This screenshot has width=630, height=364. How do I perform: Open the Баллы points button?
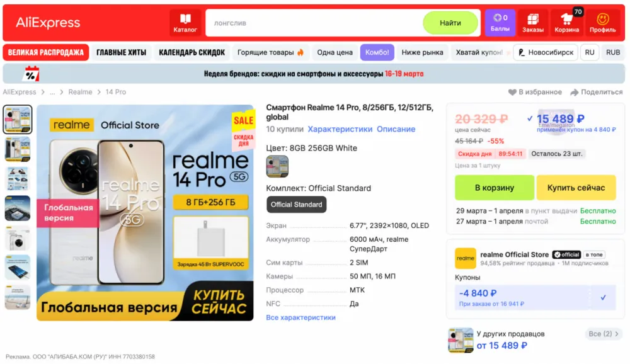[x=500, y=23]
